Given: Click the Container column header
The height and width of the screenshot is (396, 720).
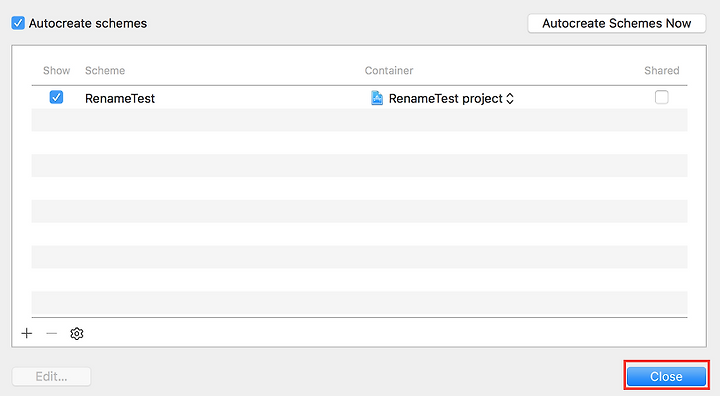Looking at the screenshot, I should coord(389,70).
